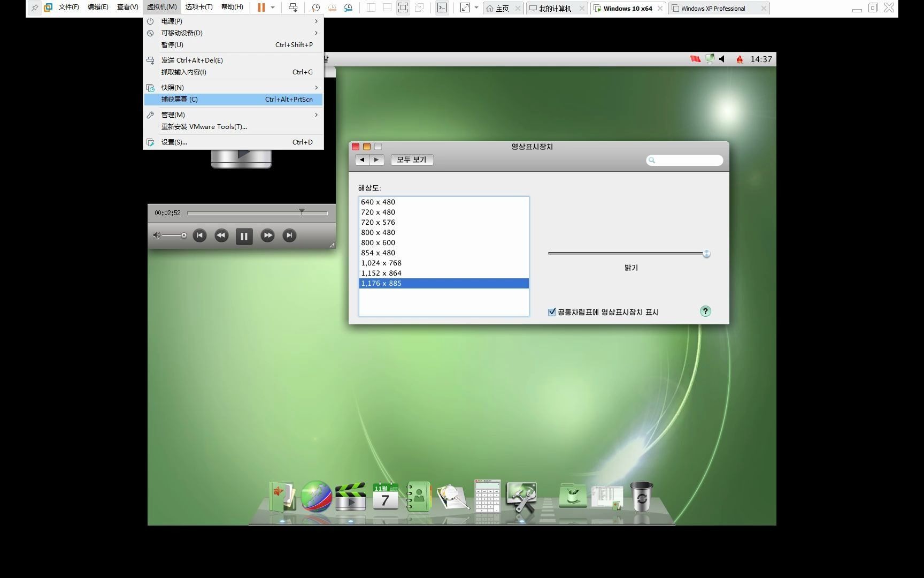924x578 pixels.
Task: Launch the calculator in the dock
Action: pos(487,496)
